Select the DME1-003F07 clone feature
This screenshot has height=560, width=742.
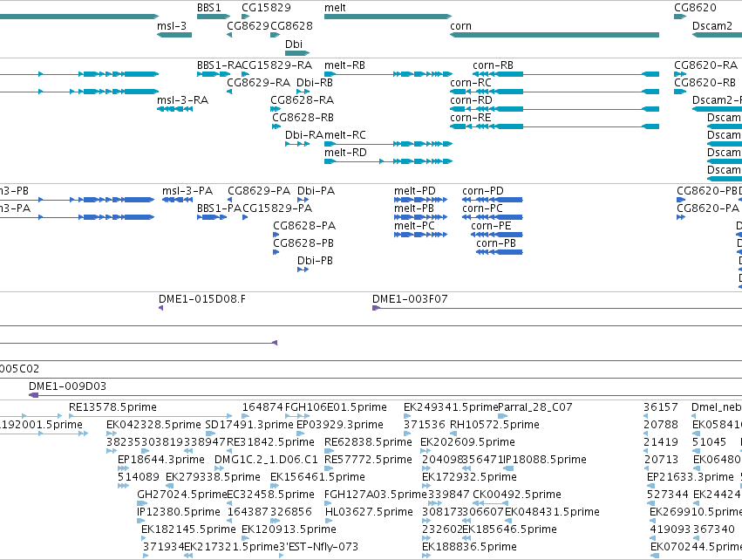557,308
